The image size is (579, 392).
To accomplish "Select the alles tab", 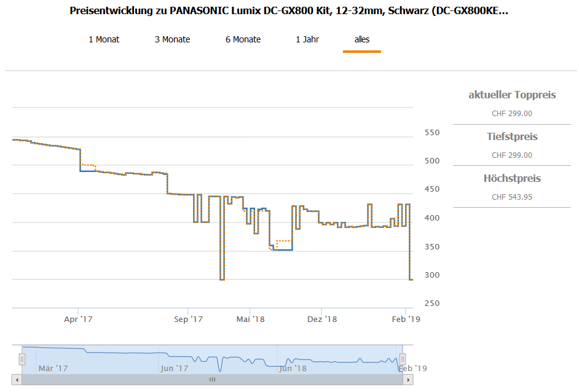I will coord(362,39).
